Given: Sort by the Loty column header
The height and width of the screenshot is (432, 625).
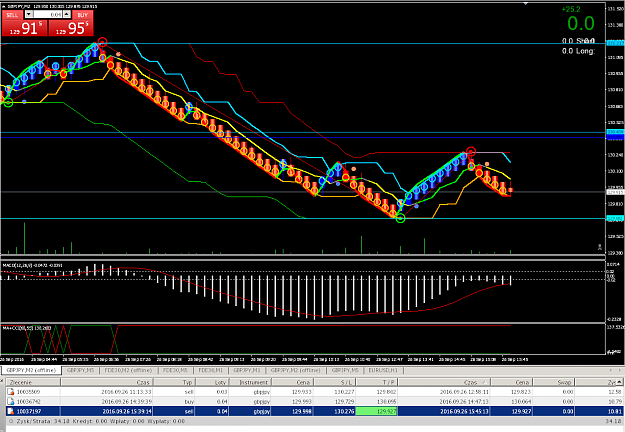Looking at the screenshot, I should (212, 382).
